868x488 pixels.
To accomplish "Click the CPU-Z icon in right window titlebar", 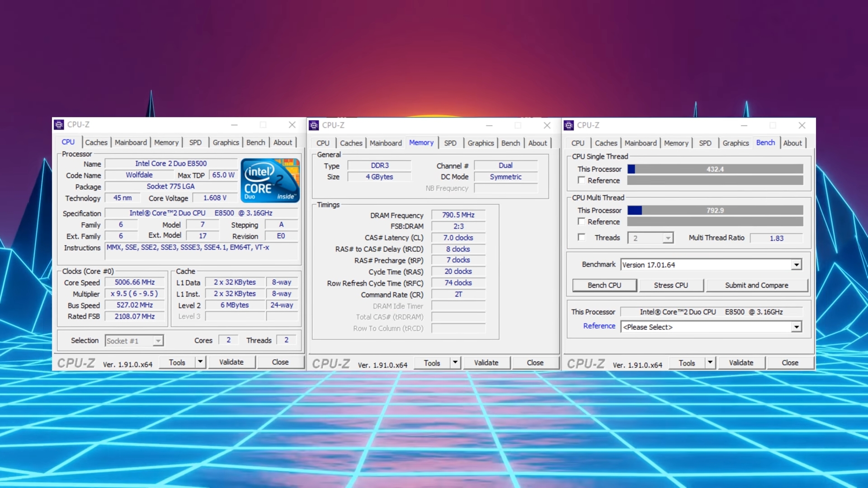I will click(x=569, y=125).
